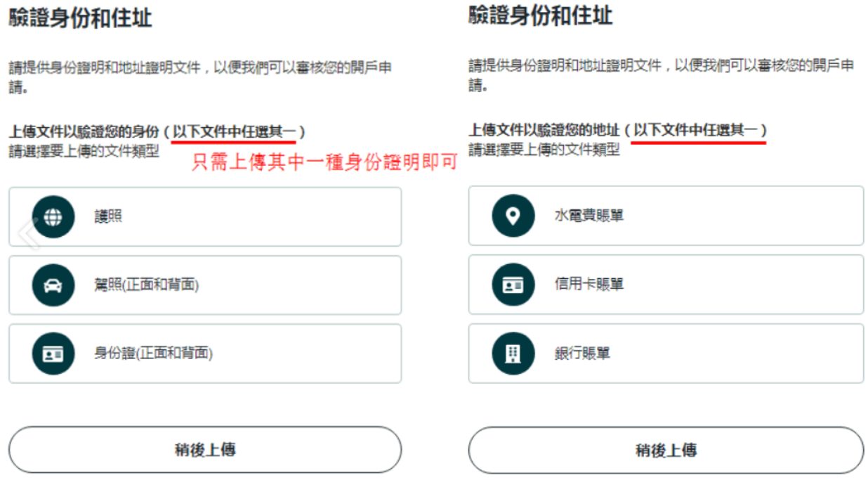Click the bold text 上傳文件以驗證您的身份
The width and height of the screenshot is (868, 480).
tap(84, 132)
